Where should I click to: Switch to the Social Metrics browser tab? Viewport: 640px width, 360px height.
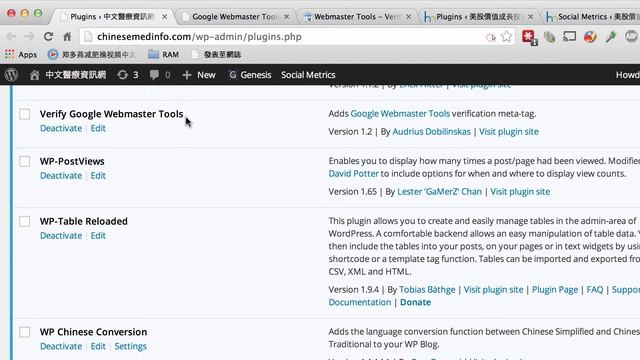593,17
